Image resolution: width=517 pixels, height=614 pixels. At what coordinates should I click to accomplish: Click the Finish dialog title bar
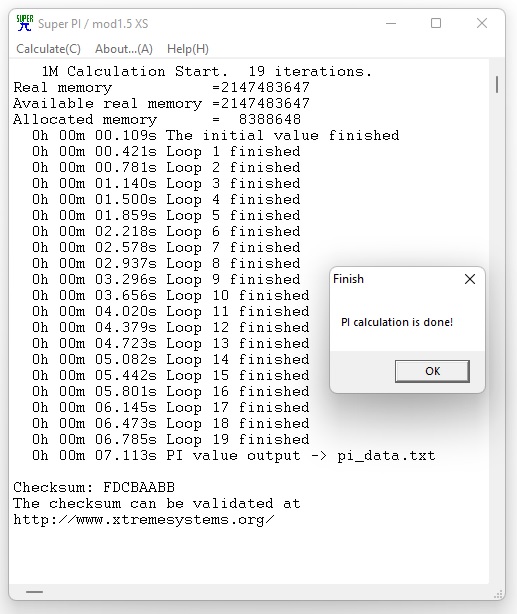(396, 279)
